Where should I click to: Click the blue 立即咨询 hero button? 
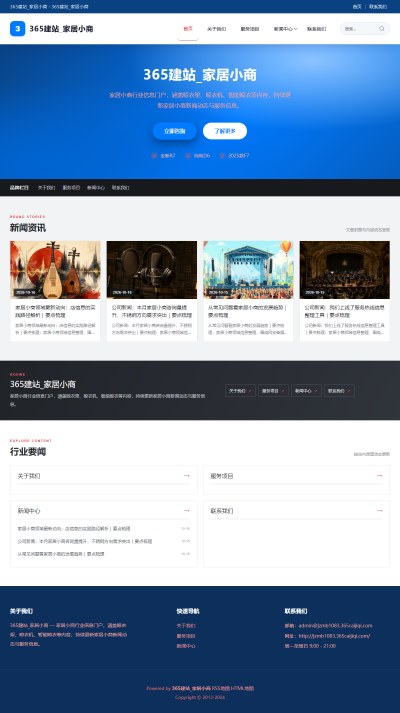[x=175, y=131]
